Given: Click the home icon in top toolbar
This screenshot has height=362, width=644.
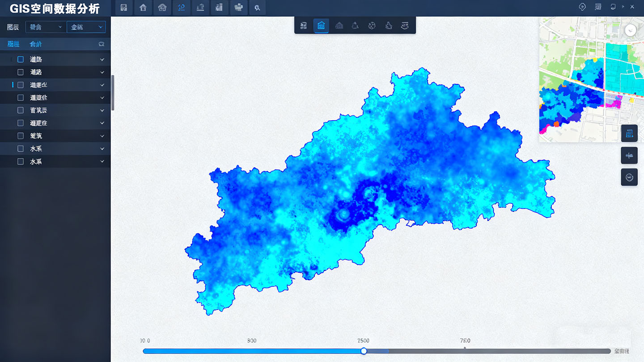Looking at the screenshot, I should [143, 8].
